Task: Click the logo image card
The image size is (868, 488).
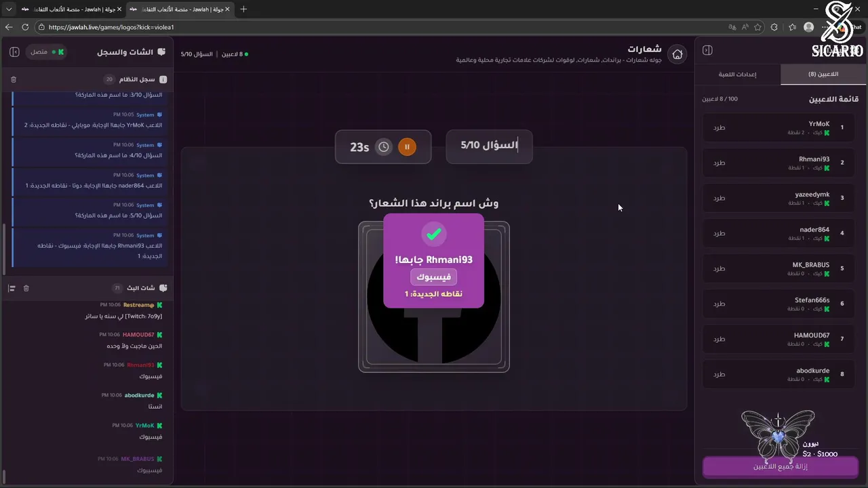Action: [x=434, y=297]
